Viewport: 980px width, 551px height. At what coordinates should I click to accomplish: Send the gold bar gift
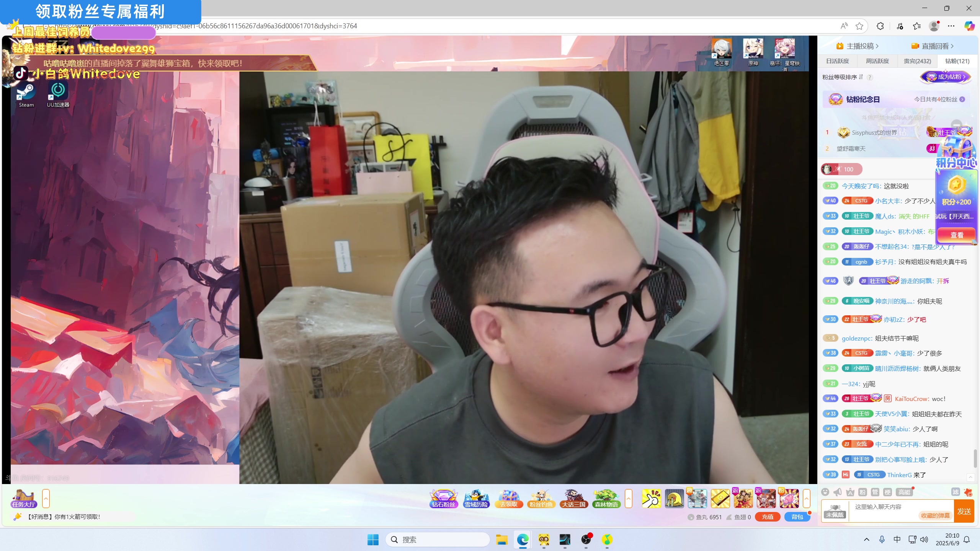coord(720,499)
